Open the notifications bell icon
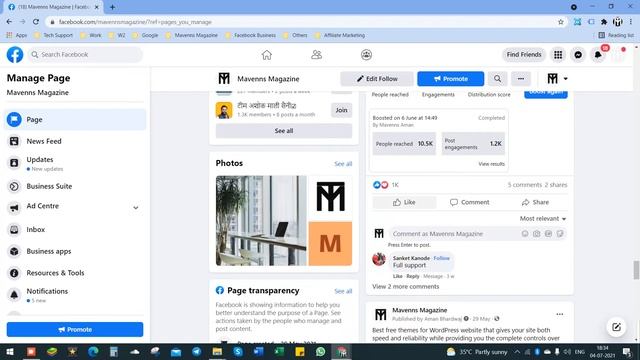 (598, 55)
